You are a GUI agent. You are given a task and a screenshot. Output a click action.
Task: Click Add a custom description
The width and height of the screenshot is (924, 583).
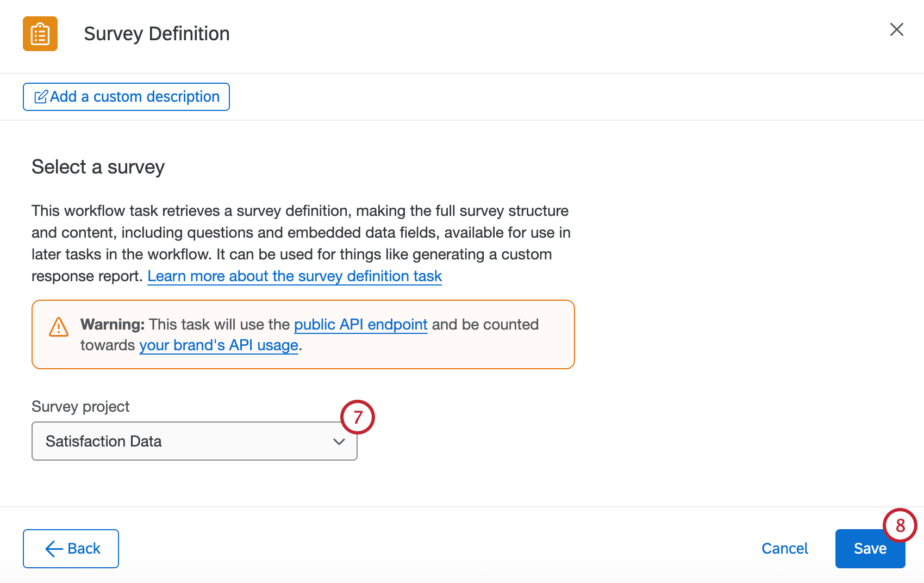pos(126,96)
